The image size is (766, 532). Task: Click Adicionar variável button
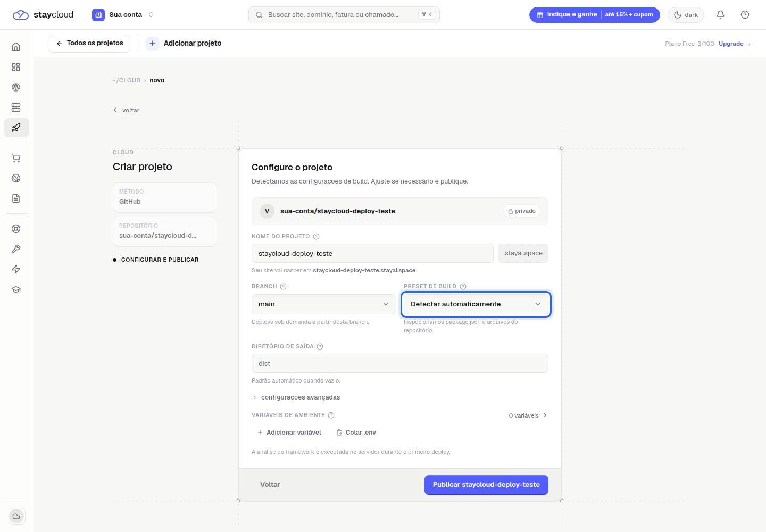[x=289, y=433]
